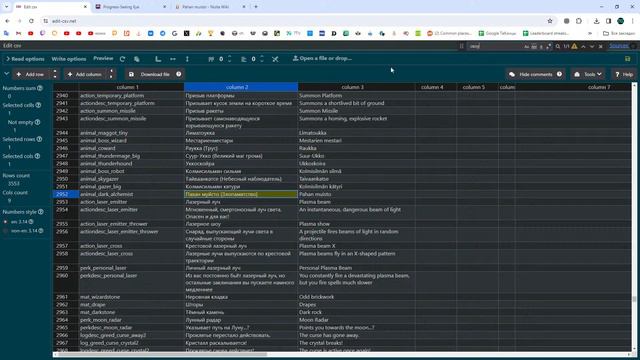Click the horizontal double-arrow column width icon

pyautogui.click(x=173, y=59)
